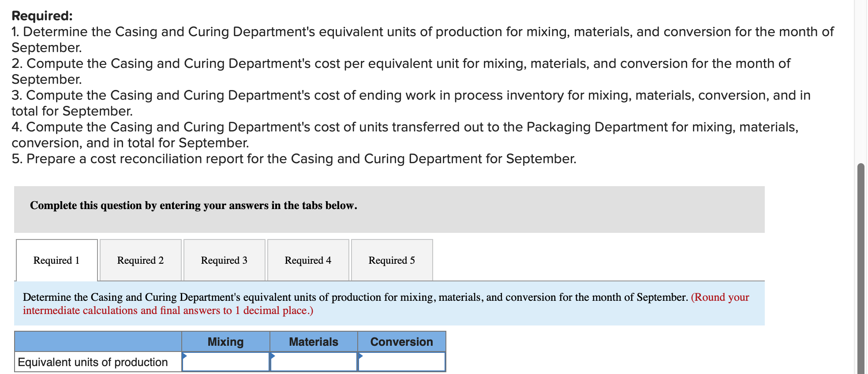Select the Equivalent units of production row label

point(93,362)
